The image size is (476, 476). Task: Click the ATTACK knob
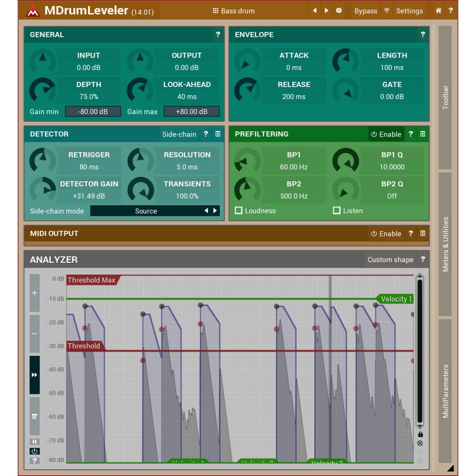coord(248,61)
